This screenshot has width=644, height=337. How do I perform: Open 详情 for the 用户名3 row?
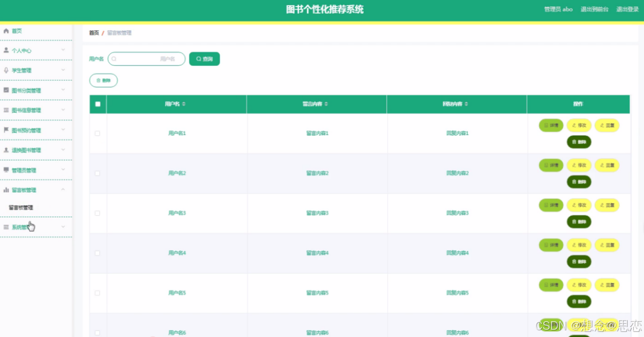[551, 205]
